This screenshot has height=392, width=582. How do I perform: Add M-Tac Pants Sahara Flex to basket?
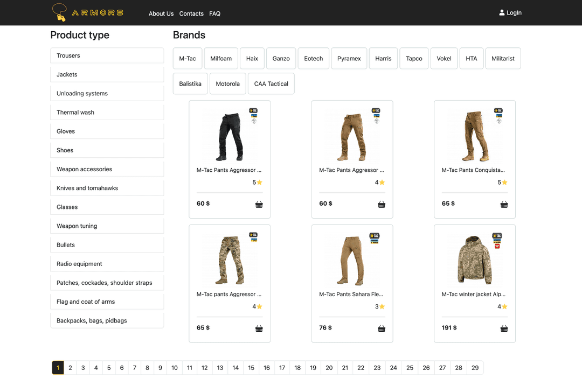pyautogui.click(x=382, y=328)
